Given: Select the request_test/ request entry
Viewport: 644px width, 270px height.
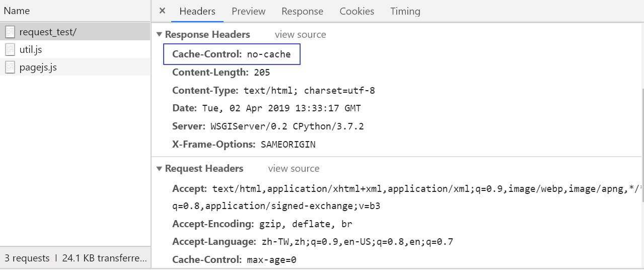Looking at the screenshot, I should [48, 32].
